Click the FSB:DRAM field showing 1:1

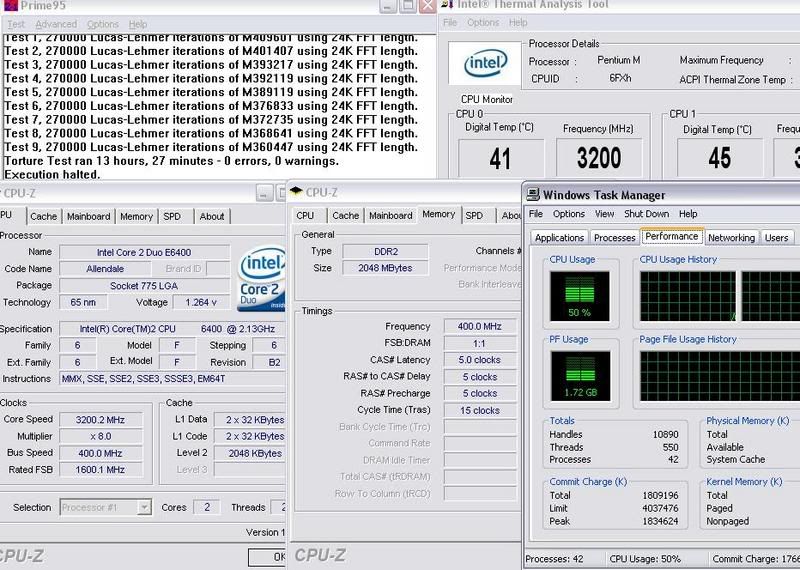click(x=480, y=343)
